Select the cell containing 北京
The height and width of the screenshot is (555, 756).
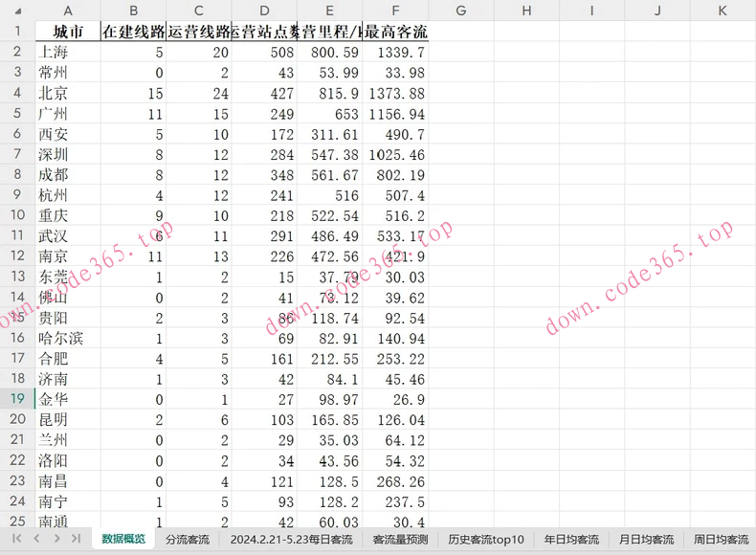click(x=68, y=93)
